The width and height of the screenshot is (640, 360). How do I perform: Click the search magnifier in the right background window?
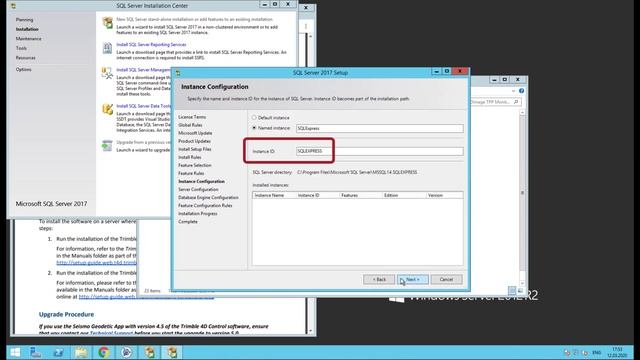tap(516, 102)
